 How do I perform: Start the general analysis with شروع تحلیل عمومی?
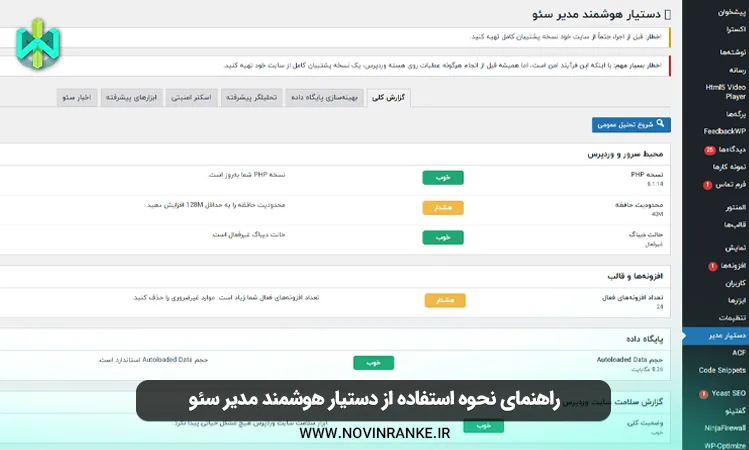point(631,125)
